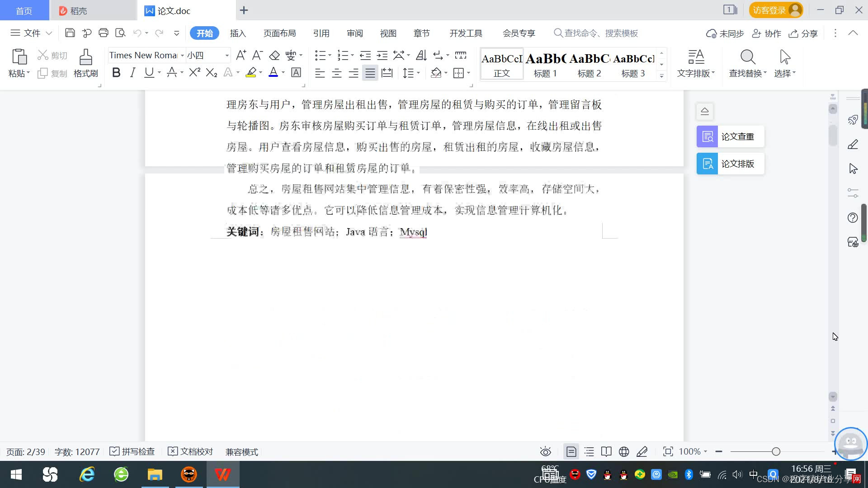Click the italic formatting icon
The height and width of the screenshot is (488, 868).
point(132,73)
